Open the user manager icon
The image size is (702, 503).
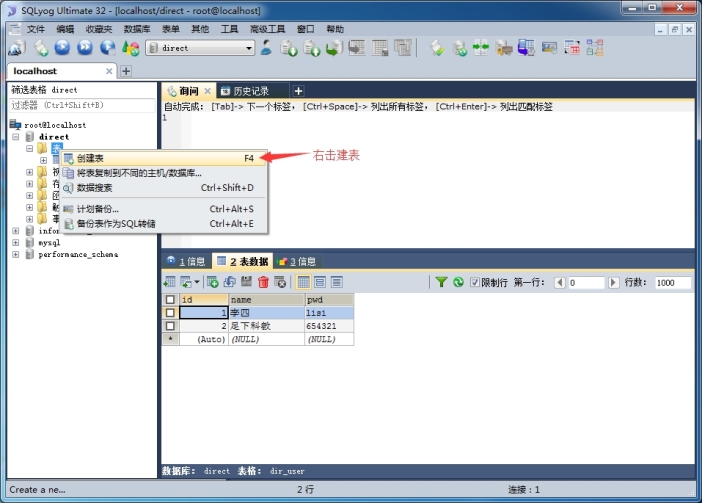pyautogui.click(x=266, y=47)
